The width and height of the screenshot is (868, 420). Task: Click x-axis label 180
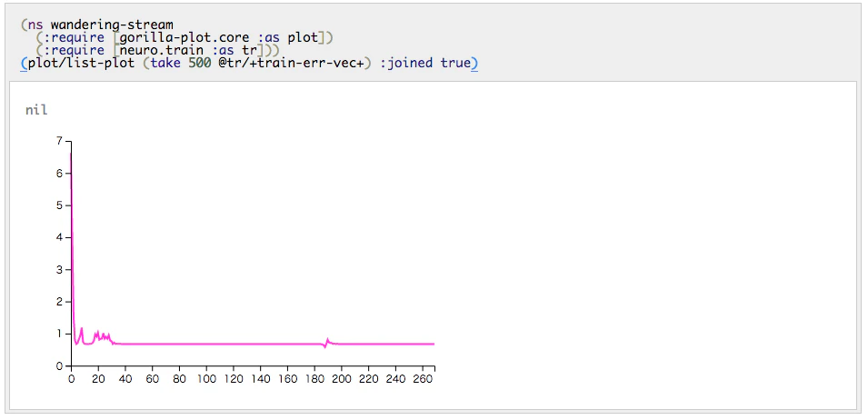click(x=315, y=379)
